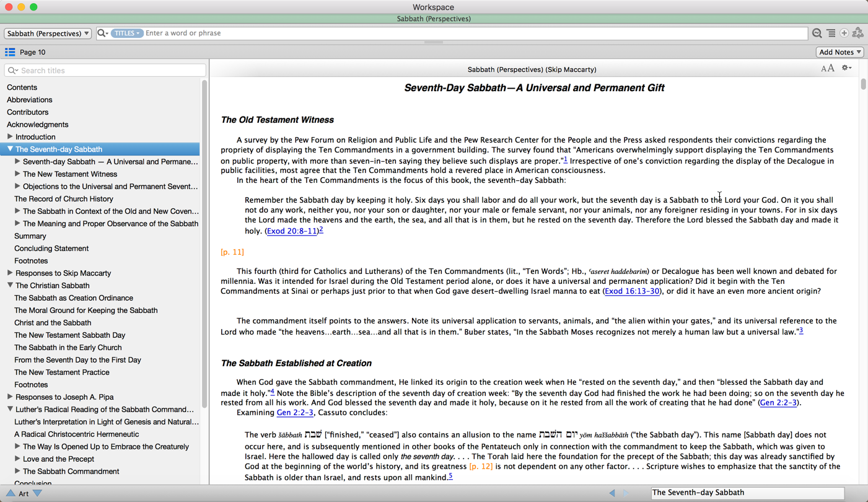Select The Sabbath in the Early Church
868x502 pixels.
[x=68, y=348]
